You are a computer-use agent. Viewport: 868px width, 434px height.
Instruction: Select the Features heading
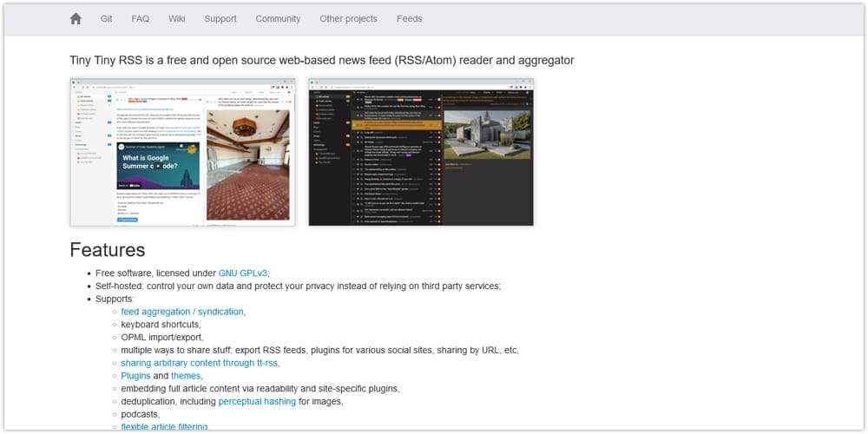tap(108, 250)
